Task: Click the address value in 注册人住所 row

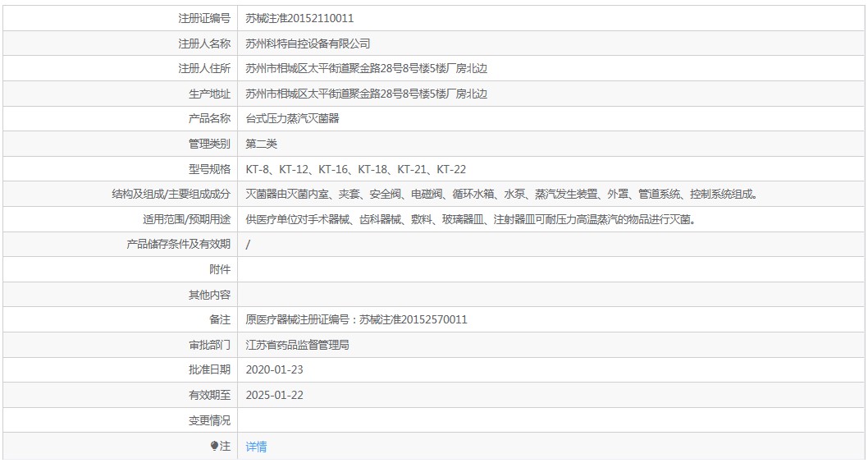Action: pos(367,69)
